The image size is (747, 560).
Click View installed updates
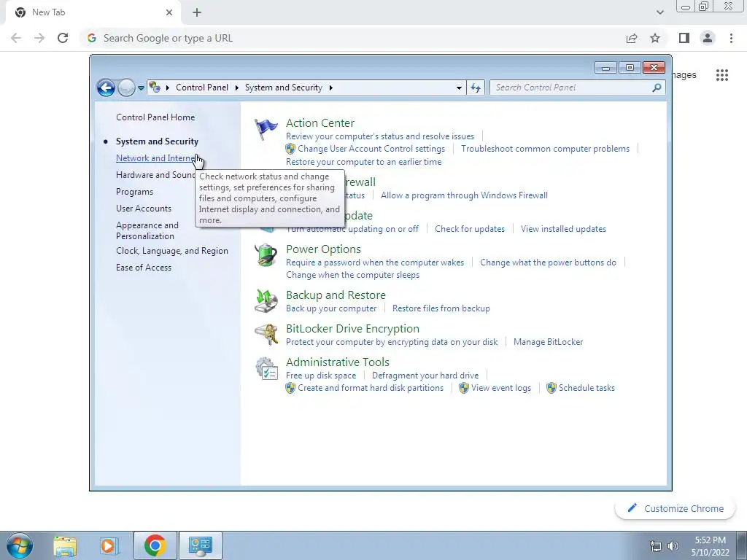pos(563,229)
